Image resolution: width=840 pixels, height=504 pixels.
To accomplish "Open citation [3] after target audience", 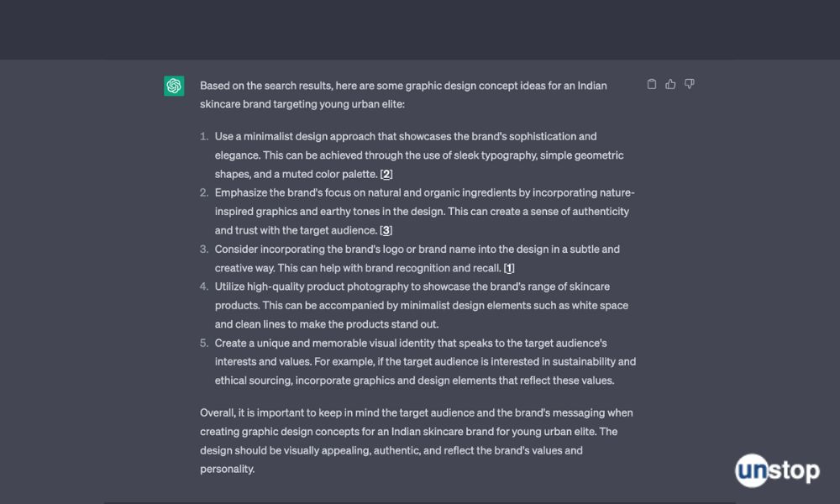I will pos(386,230).
